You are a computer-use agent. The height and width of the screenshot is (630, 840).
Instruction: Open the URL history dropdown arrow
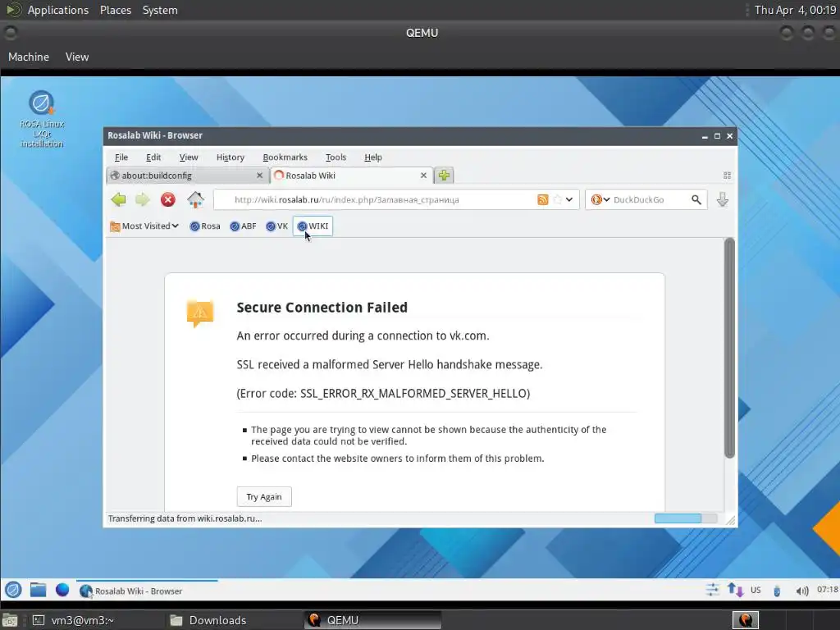click(569, 200)
